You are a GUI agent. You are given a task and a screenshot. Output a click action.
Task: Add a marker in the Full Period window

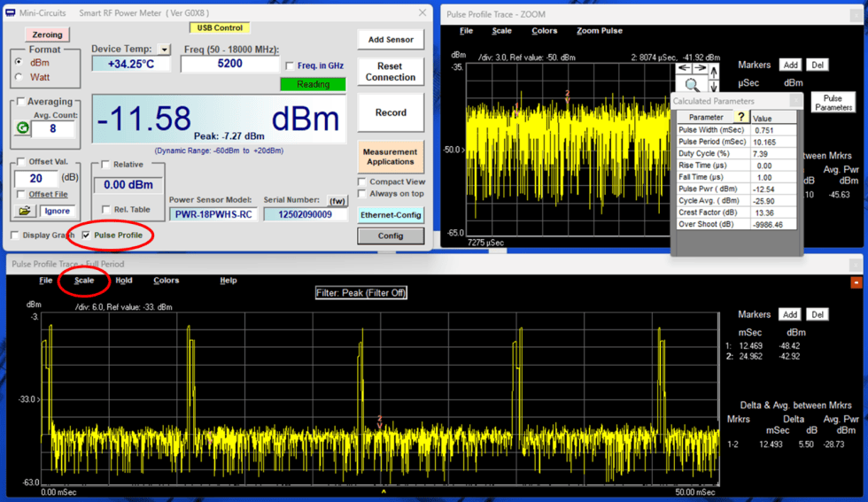pyautogui.click(x=790, y=314)
